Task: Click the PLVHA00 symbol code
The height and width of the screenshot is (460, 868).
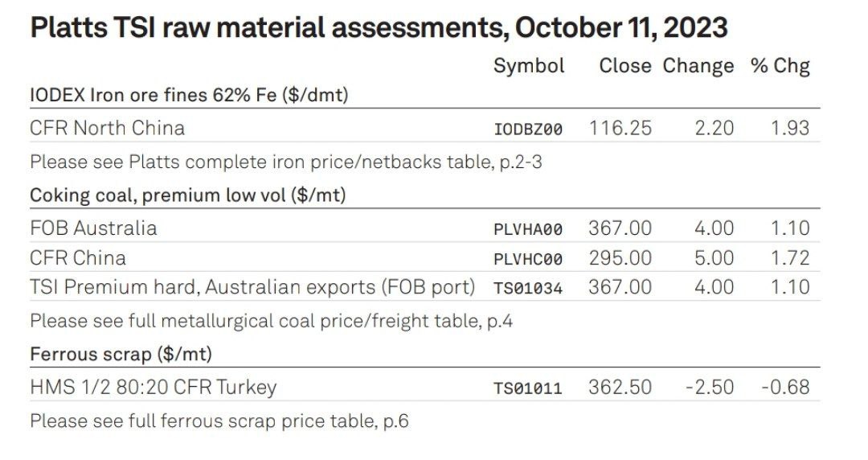Action: click(x=528, y=229)
